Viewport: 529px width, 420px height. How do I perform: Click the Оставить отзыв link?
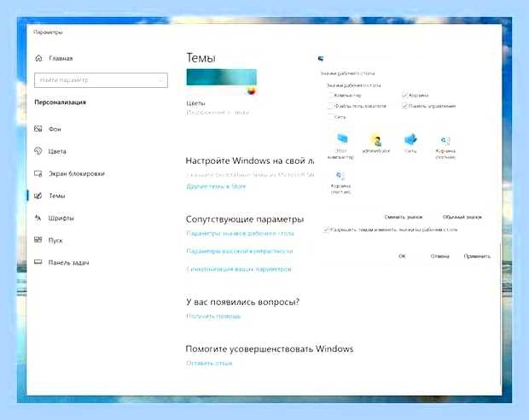coord(209,364)
